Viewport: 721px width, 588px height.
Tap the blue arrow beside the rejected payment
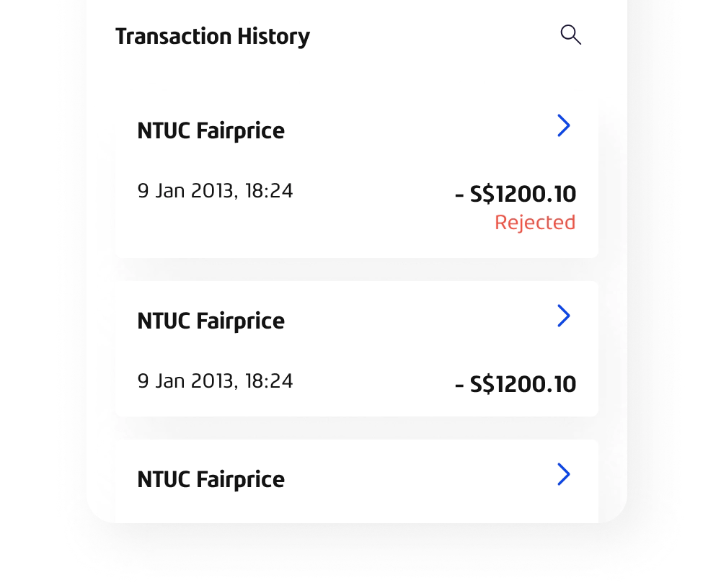[564, 125]
